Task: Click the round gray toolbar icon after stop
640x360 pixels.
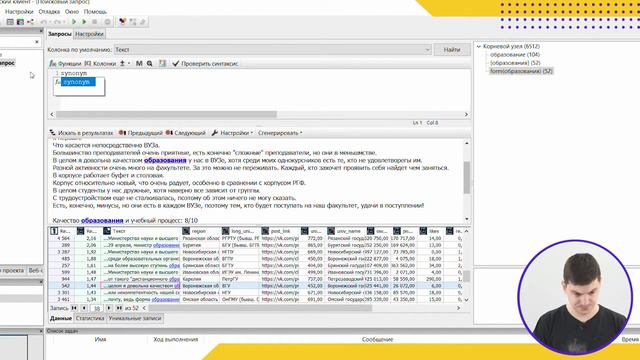Action: (x=107, y=22)
